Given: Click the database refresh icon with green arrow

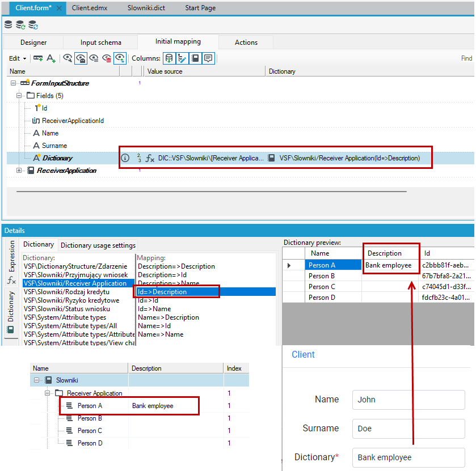Looking at the screenshot, I should [20, 25].
